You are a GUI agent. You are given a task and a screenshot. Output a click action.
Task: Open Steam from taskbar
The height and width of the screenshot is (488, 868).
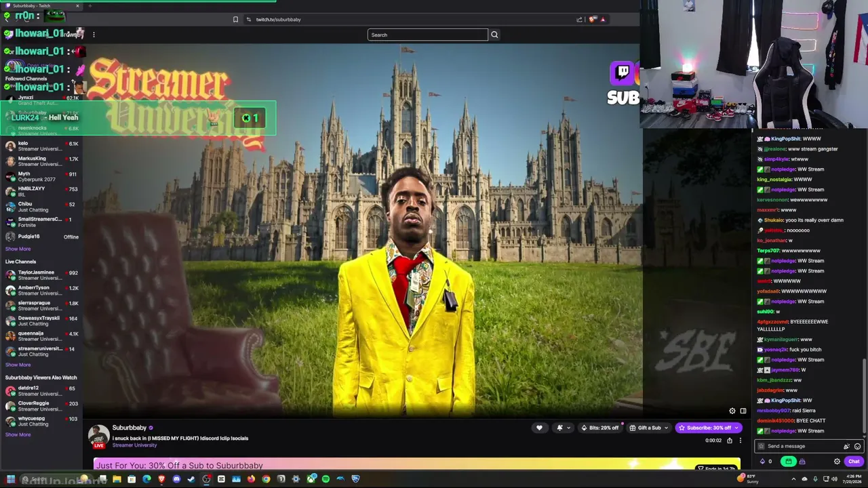[191, 479]
